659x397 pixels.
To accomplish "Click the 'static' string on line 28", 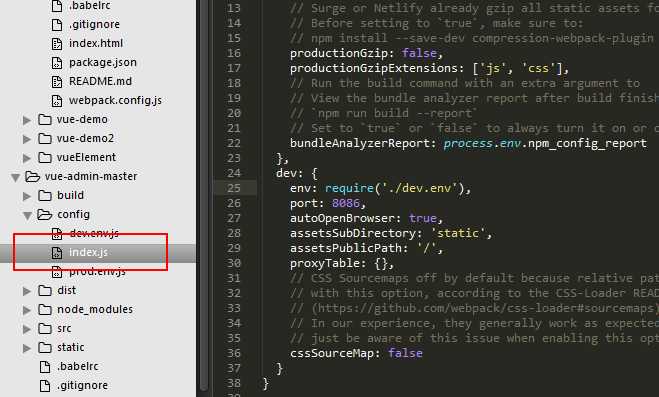I will [x=458, y=233].
